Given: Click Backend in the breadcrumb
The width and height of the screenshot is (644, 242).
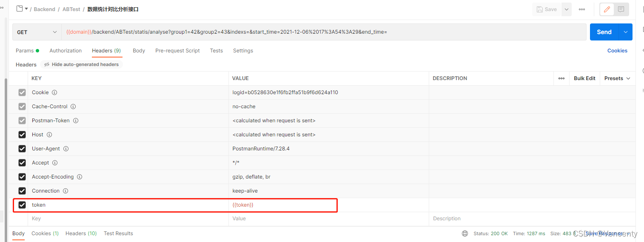Looking at the screenshot, I should coord(45,9).
